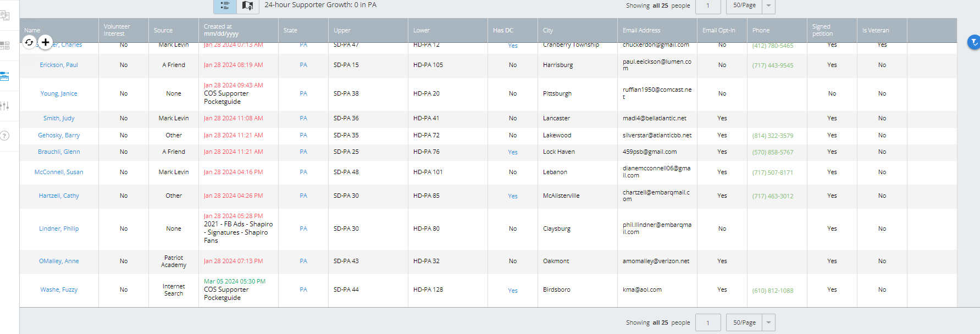Viewport: 980px width, 334px height.
Task: Click the plus add-person icon
Action: pos(46,42)
